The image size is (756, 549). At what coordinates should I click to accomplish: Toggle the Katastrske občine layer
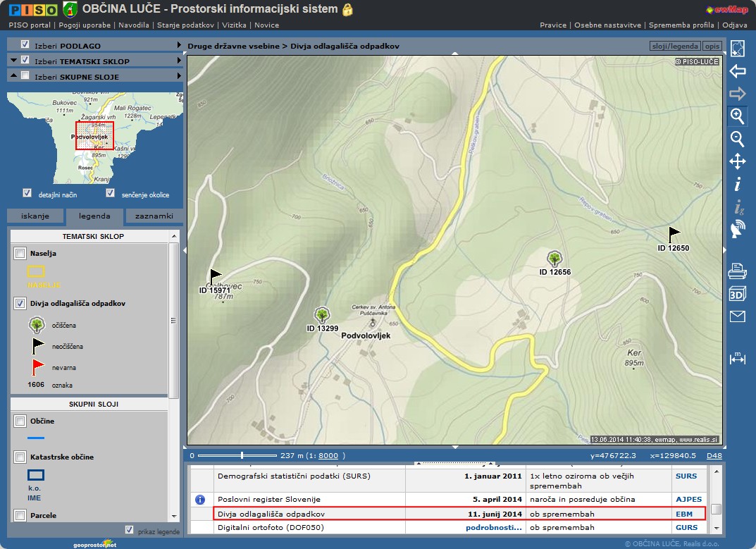click(x=20, y=457)
